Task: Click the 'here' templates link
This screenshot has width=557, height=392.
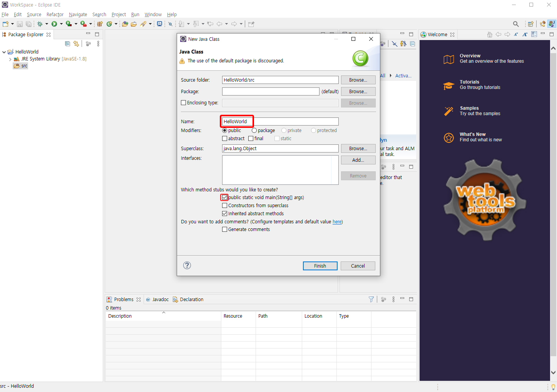Action: (337, 222)
